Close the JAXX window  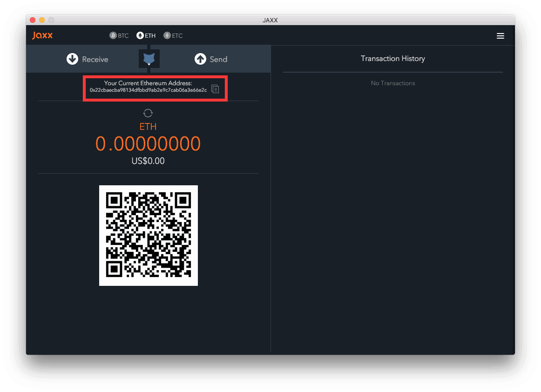click(33, 20)
